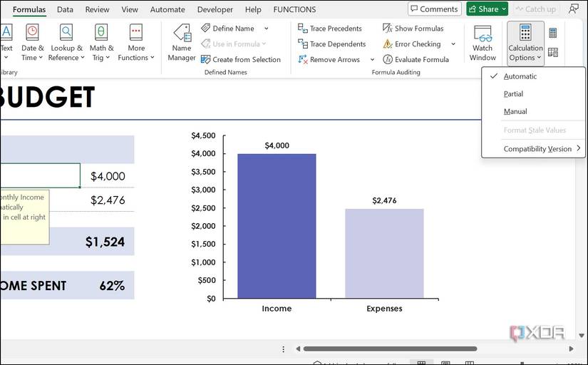Click the Trace Precedents icon
The height and width of the screenshot is (365, 588).
coord(302,28)
